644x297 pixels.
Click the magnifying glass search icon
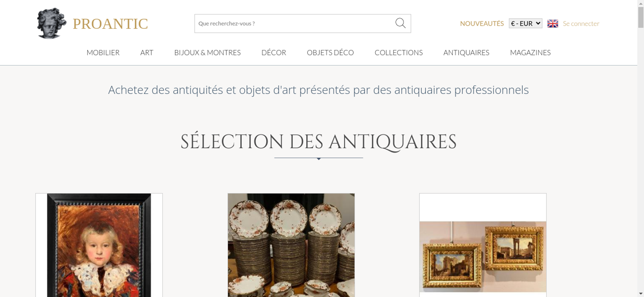point(400,23)
